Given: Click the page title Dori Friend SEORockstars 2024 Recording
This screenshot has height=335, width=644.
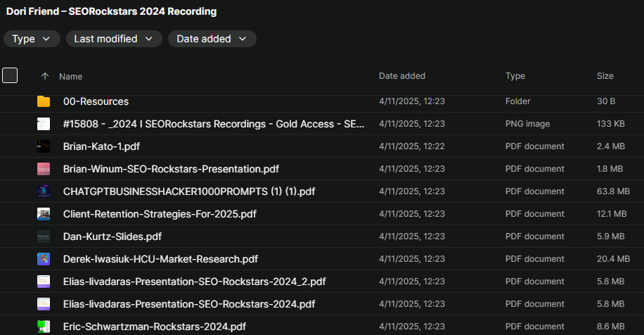Looking at the screenshot, I should [111, 11].
